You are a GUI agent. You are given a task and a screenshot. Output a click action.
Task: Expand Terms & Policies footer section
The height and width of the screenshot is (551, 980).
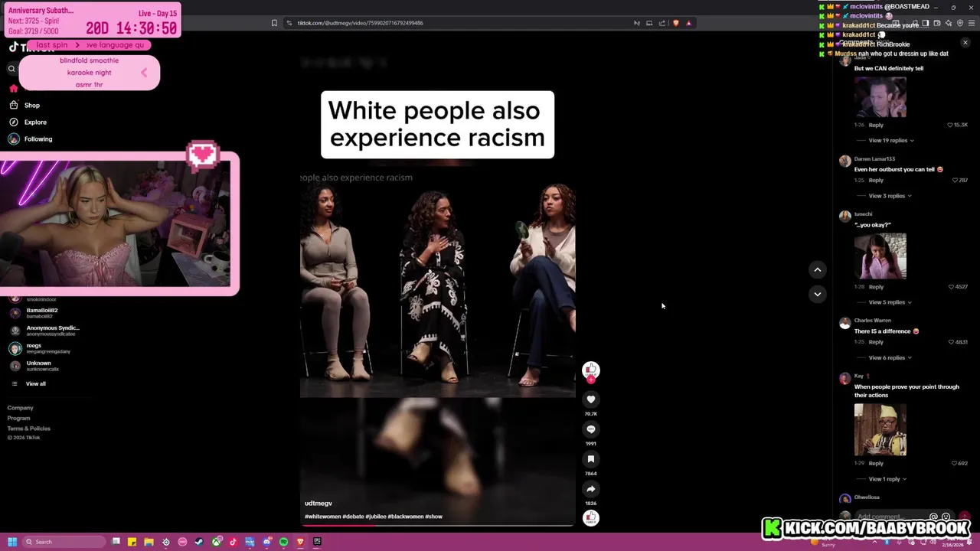29,428
